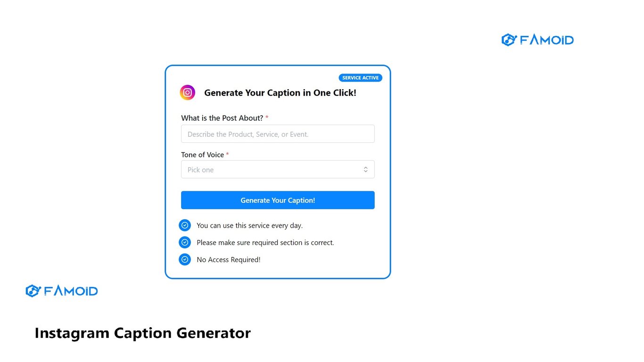Open the Tone of Voice "Pick one" dropdown

(278, 170)
